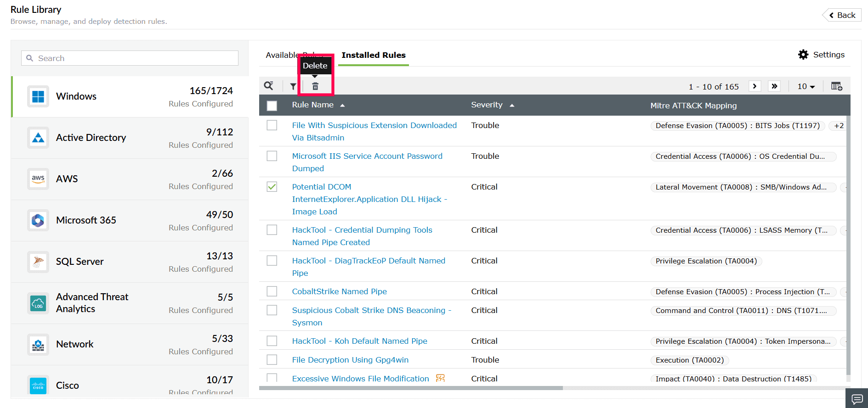
Task: Toggle the select-all header checkbox
Action: point(272,106)
